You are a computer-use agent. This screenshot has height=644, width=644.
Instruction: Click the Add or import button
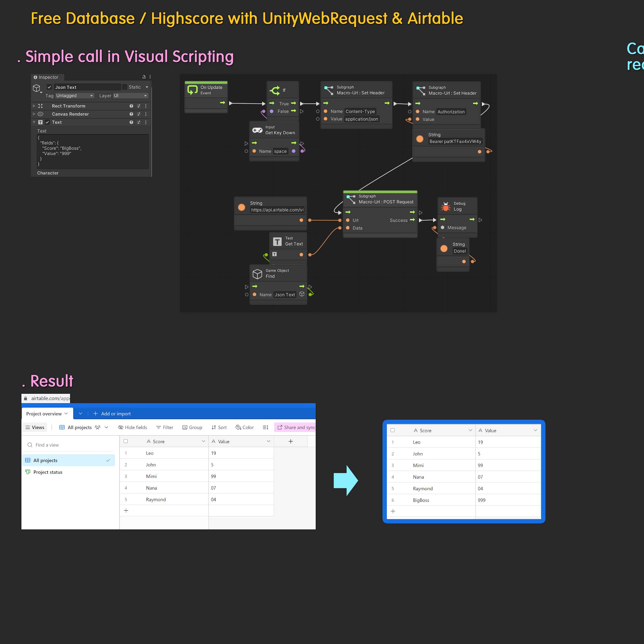pyautogui.click(x=112, y=414)
